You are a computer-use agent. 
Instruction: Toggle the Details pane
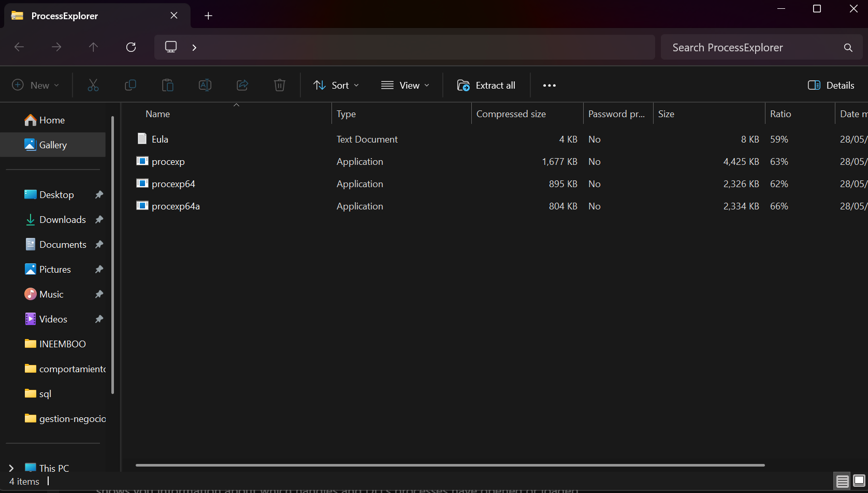pos(831,85)
